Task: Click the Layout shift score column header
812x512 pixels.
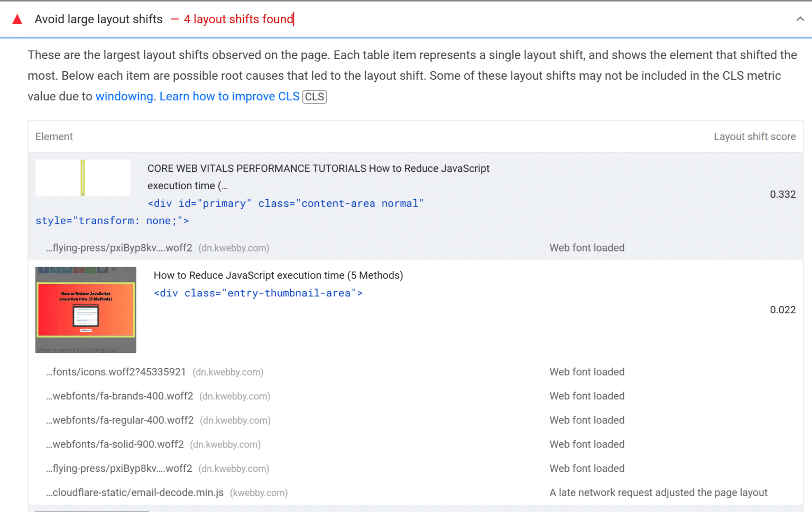Action: click(x=755, y=137)
